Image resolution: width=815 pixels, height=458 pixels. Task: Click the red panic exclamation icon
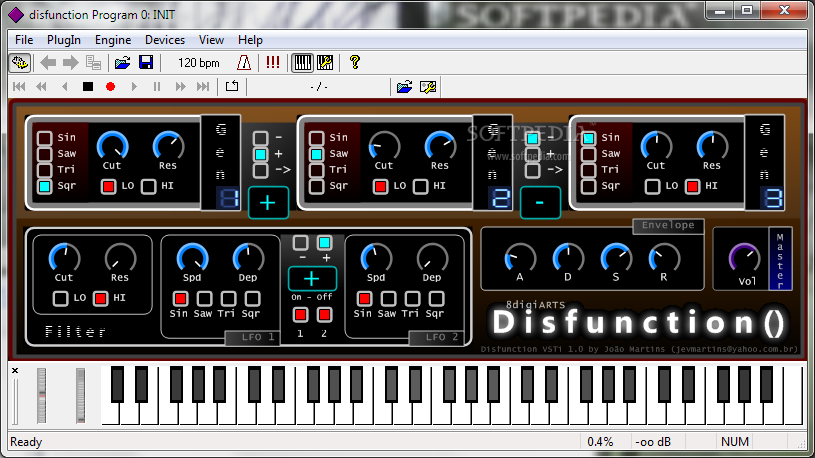point(273,63)
